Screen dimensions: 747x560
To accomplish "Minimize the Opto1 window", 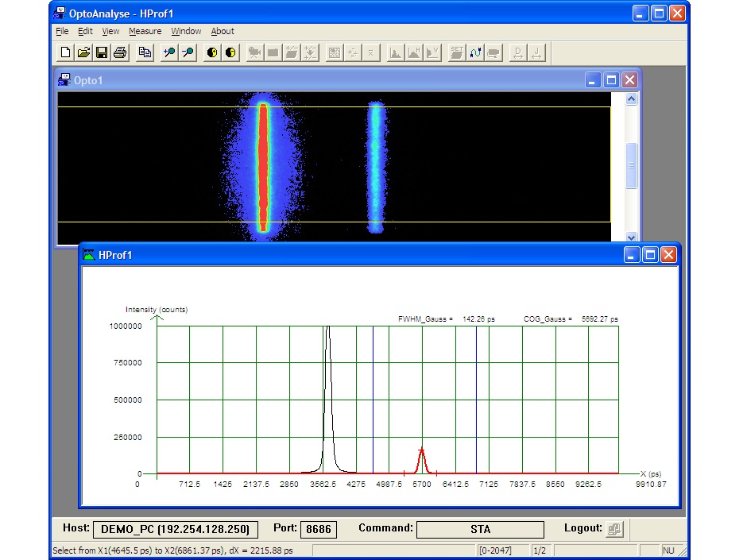I will [592, 80].
